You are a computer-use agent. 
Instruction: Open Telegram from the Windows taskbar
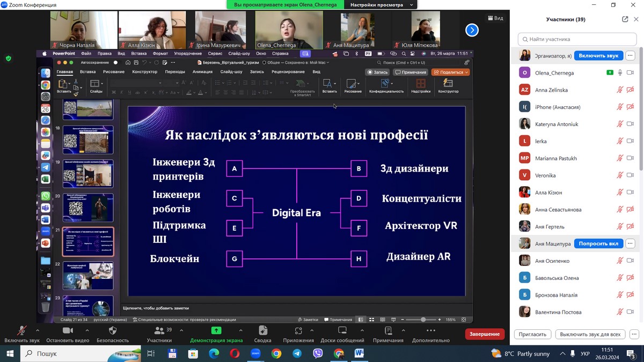(x=297, y=353)
